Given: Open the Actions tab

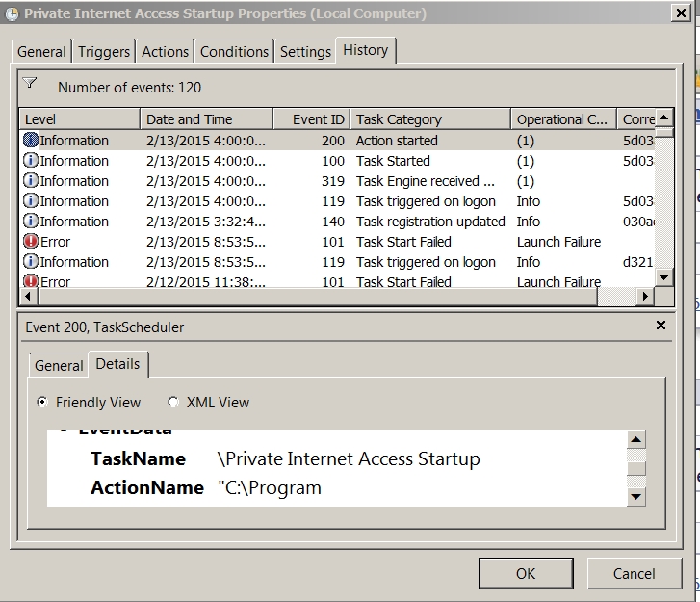Looking at the screenshot, I should [x=166, y=52].
